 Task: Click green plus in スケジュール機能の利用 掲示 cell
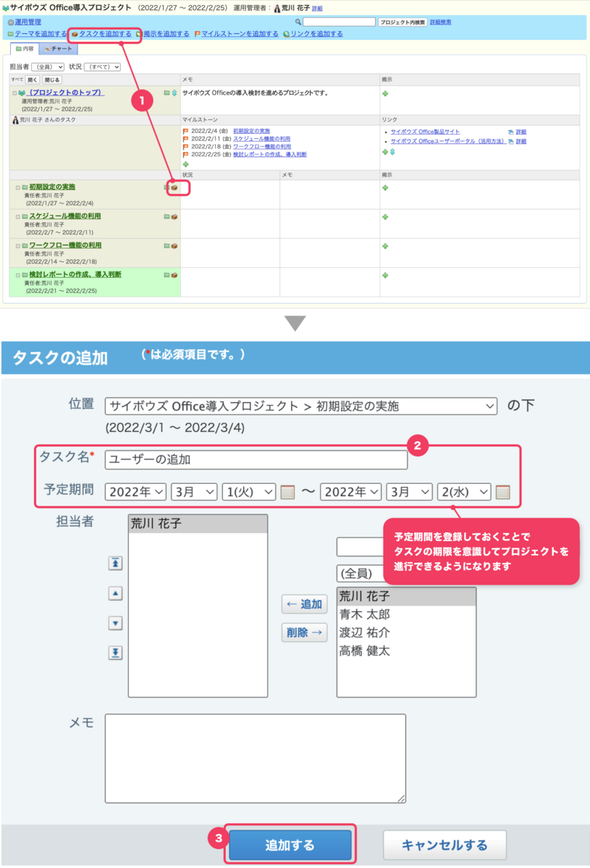(385, 216)
